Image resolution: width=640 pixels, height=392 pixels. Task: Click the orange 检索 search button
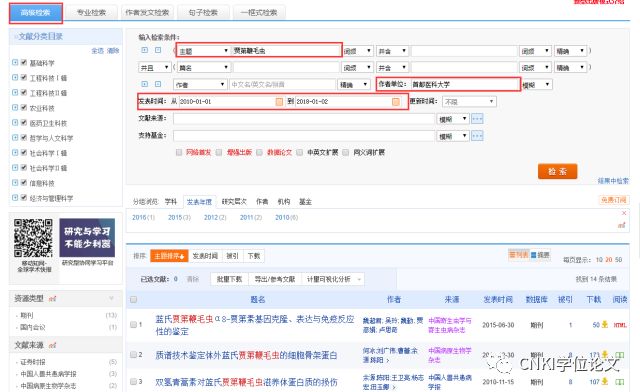pos(557,172)
